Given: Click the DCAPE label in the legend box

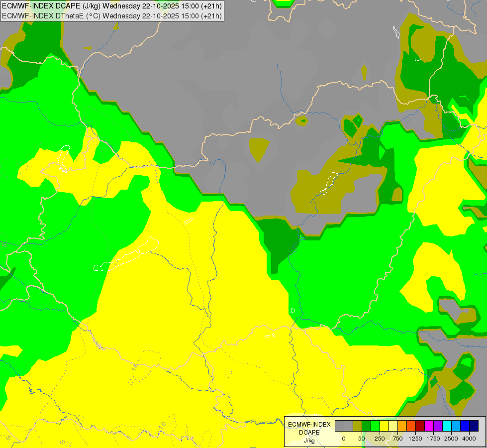Looking at the screenshot, I should pos(309,433).
